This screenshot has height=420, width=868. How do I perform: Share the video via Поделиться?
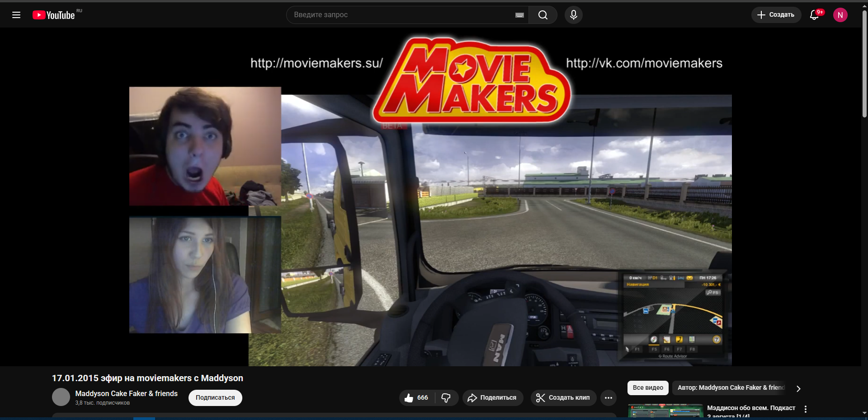[492, 398]
